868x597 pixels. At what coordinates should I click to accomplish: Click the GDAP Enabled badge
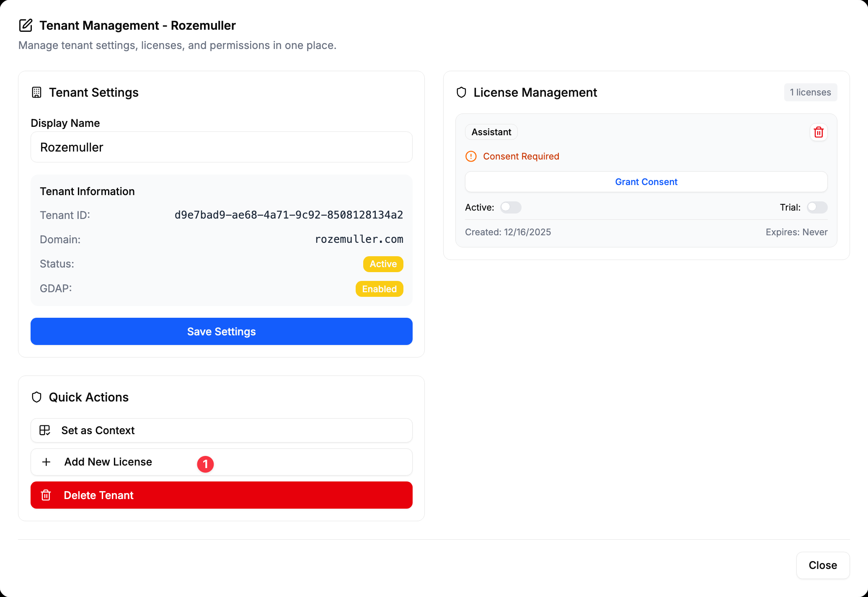point(379,289)
